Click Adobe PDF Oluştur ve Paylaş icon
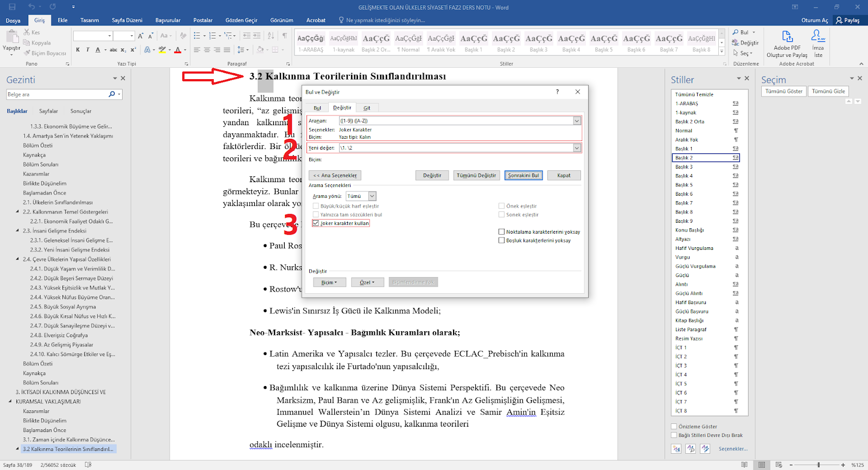The image size is (868, 470). tap(787, 37)
